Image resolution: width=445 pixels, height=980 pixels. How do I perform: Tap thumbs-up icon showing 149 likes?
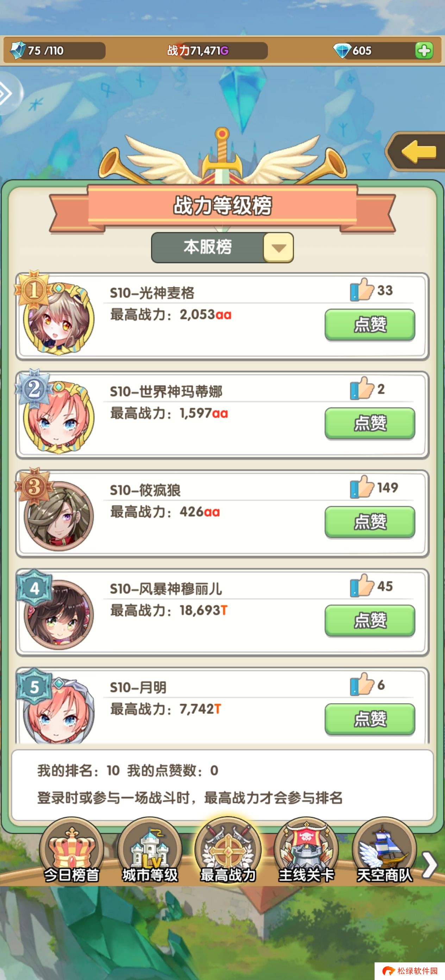pos(362,487)
